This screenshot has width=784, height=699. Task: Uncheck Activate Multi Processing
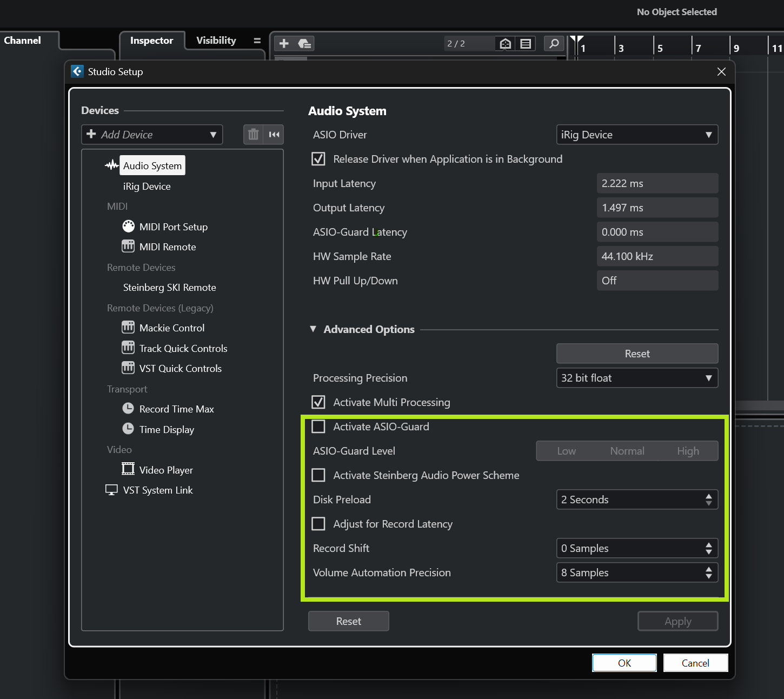pyautogui.click(x=318, y=402)
